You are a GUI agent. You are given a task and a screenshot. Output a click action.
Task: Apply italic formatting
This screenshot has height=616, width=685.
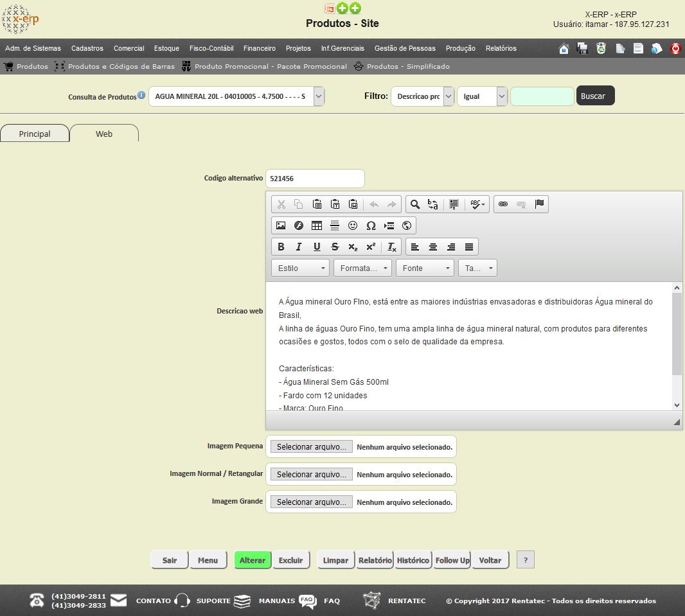click(299, 247)
